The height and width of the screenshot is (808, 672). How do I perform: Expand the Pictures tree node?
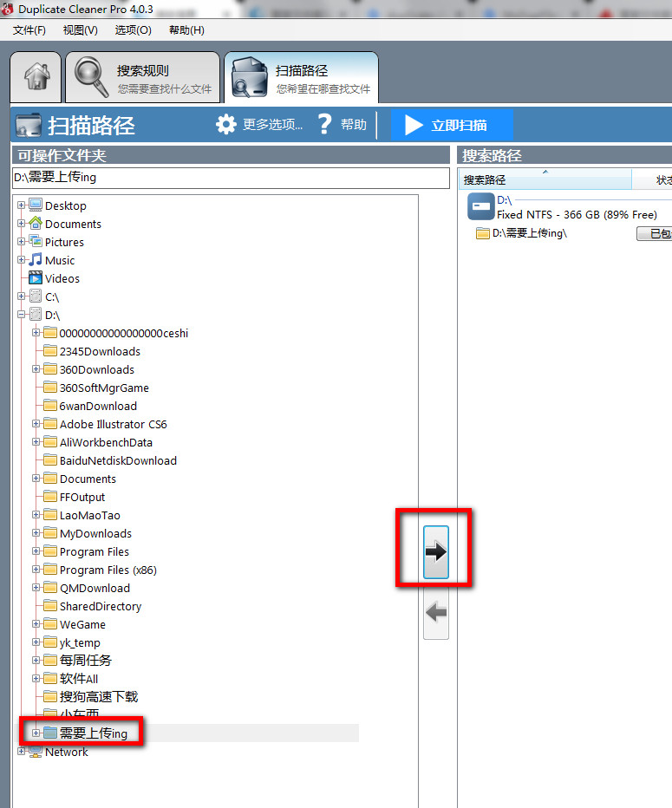[x=21, y=241]
